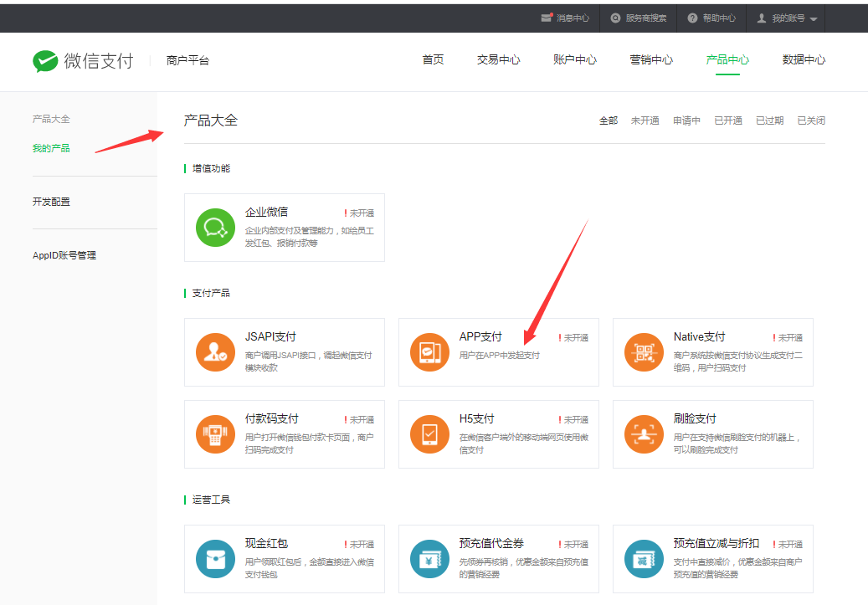Click the WeChat Pay logo
The width and height of the screenshot is (868, 605).
click(x=83, y=61)
